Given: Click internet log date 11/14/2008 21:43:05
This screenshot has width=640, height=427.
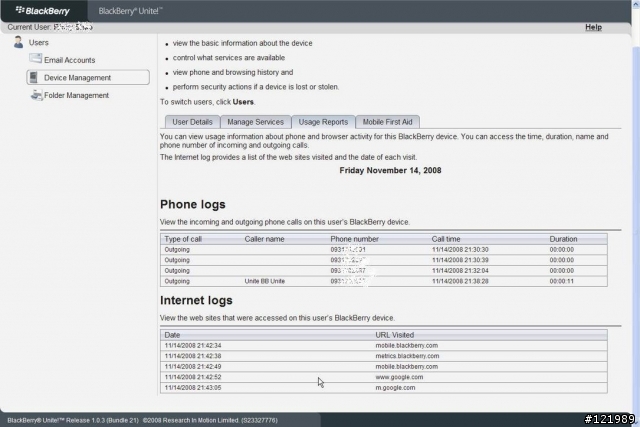Looking at the screenshot, I should coord(193,388).
